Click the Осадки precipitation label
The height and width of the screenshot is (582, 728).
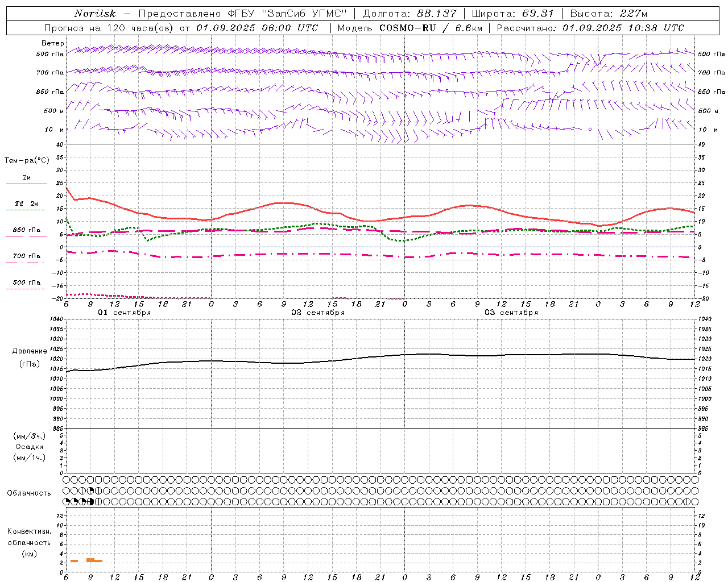click(x=30, y=447)
